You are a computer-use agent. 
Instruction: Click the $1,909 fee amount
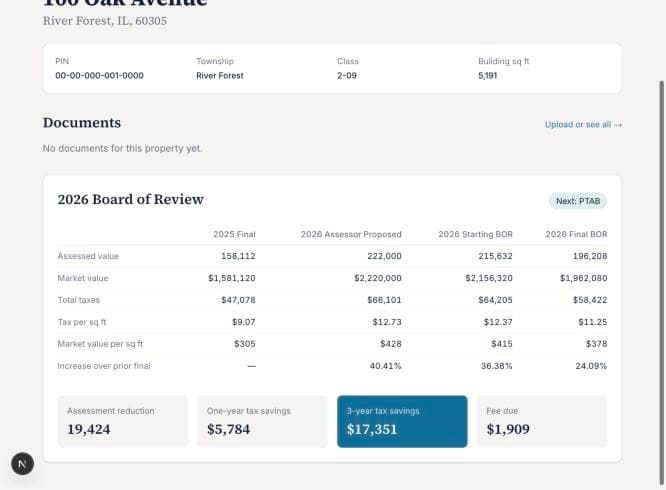[x=508, y=429]
